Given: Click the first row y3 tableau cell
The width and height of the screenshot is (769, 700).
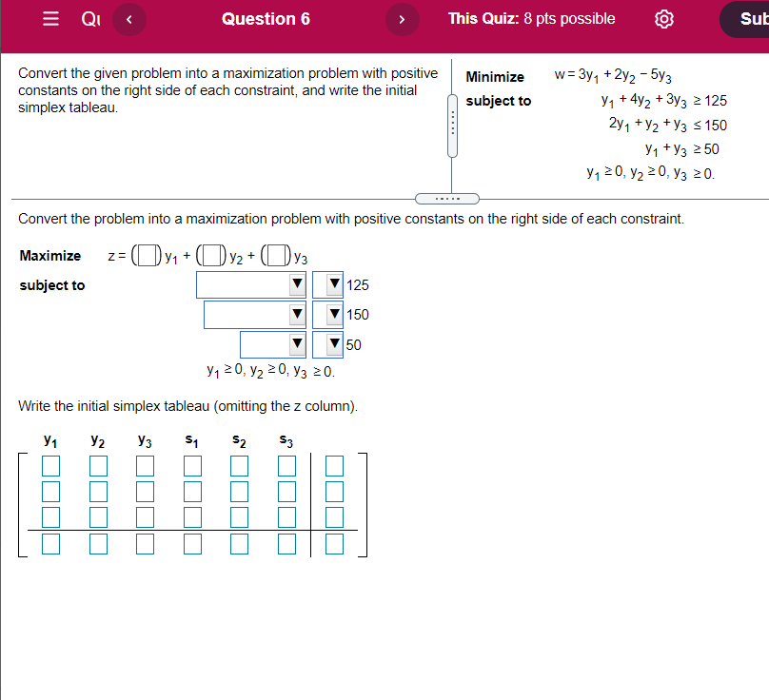Looking at the screenshot, I should click(146, 466).
